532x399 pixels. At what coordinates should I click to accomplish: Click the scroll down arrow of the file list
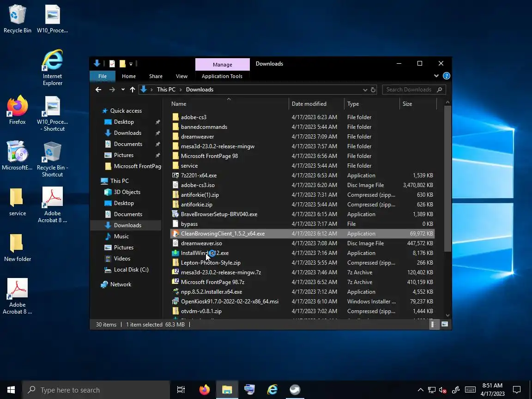pos(447,315)
